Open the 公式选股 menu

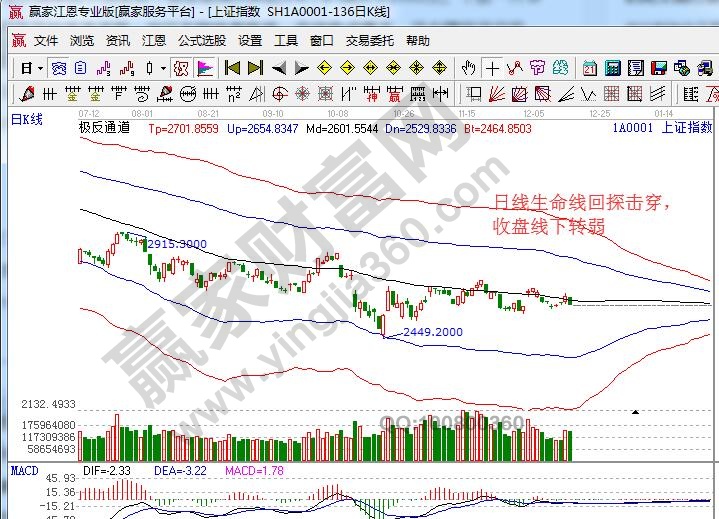(x=202, y=41)
